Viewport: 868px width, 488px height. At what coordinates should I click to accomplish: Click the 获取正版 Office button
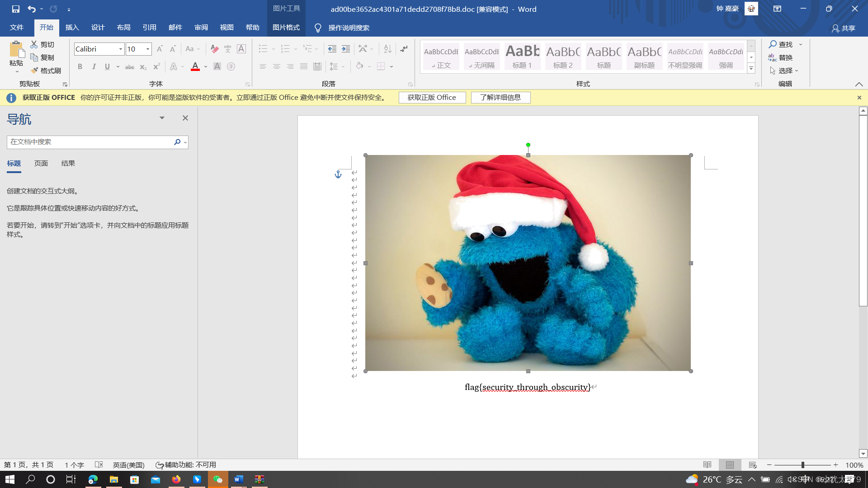(432, 98)
